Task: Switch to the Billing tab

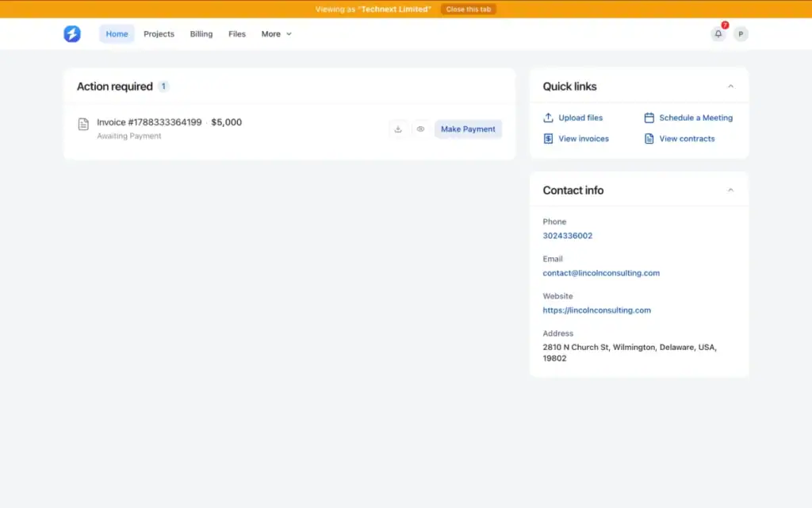Action: (x=201, y=33)
